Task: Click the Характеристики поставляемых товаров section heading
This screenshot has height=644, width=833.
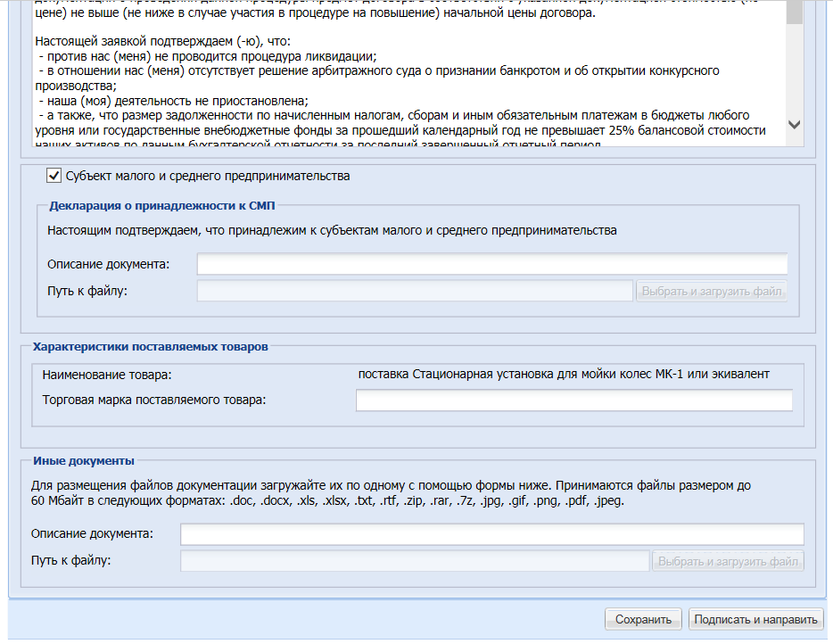Action: 150,346
